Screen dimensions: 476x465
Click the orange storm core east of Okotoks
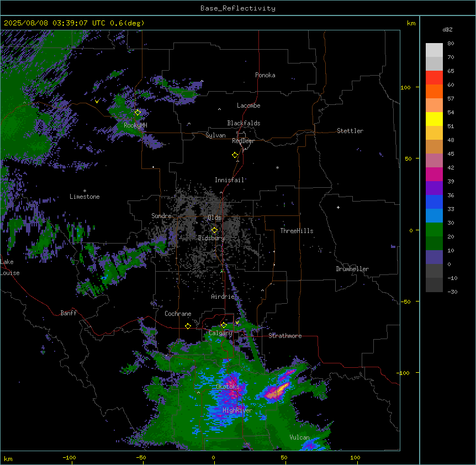[277, 391]
